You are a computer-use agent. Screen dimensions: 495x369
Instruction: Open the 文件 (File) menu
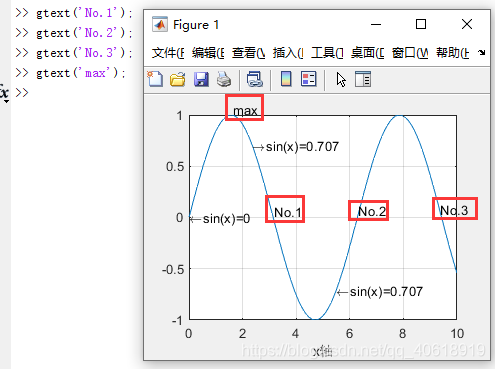click(168, 53)
